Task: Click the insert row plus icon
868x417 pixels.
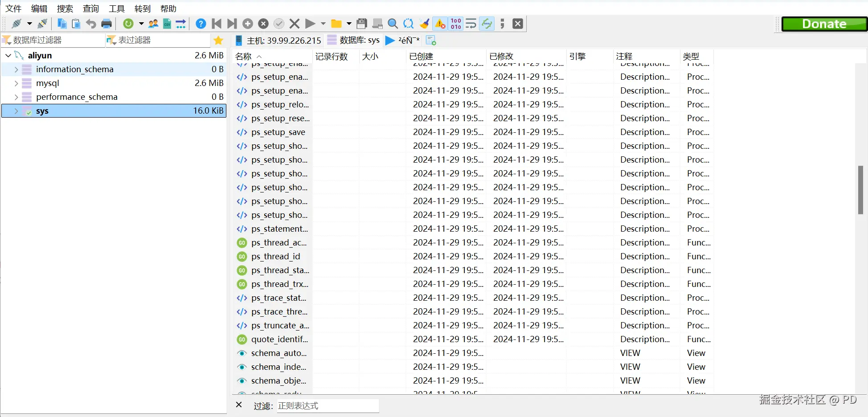Action: 248,24
